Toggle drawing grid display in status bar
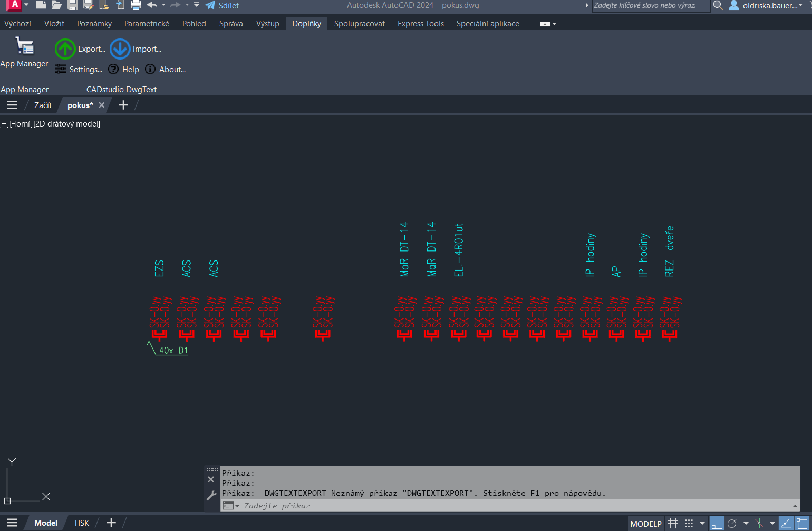 pyautogui.click(x=673, y=523)
